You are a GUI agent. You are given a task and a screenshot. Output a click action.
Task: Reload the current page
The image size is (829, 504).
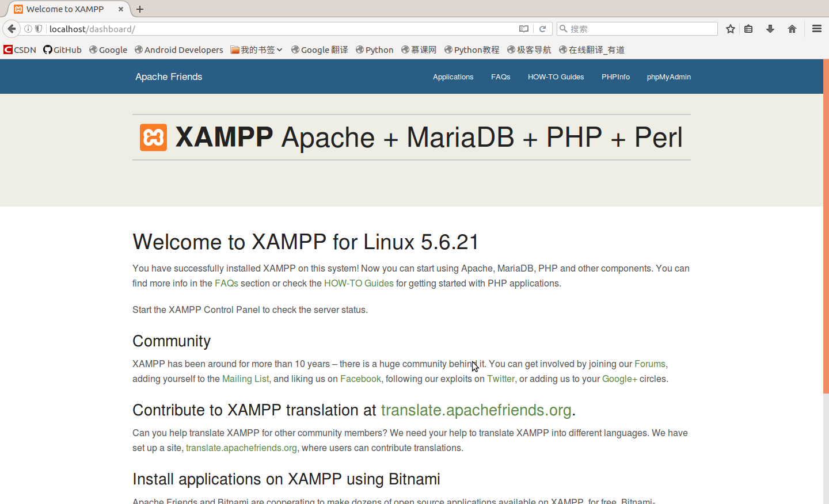(x=542, y=29)
